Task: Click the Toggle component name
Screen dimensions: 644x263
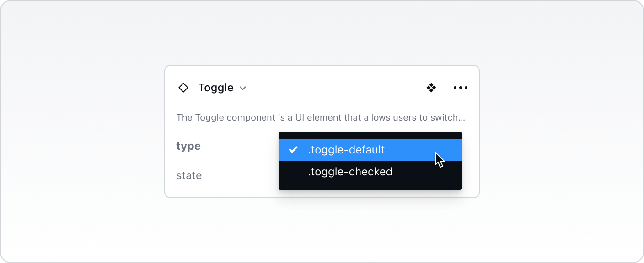Action: point(216,88)
